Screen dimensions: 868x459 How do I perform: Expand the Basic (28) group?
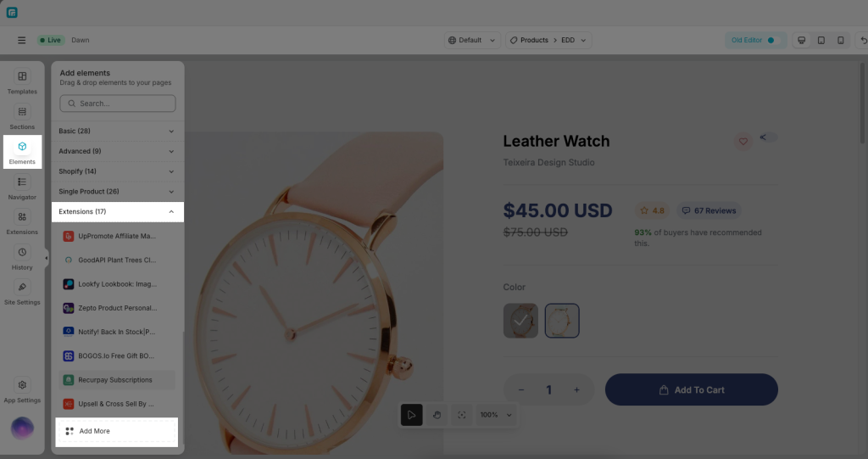tap(117, 131)
